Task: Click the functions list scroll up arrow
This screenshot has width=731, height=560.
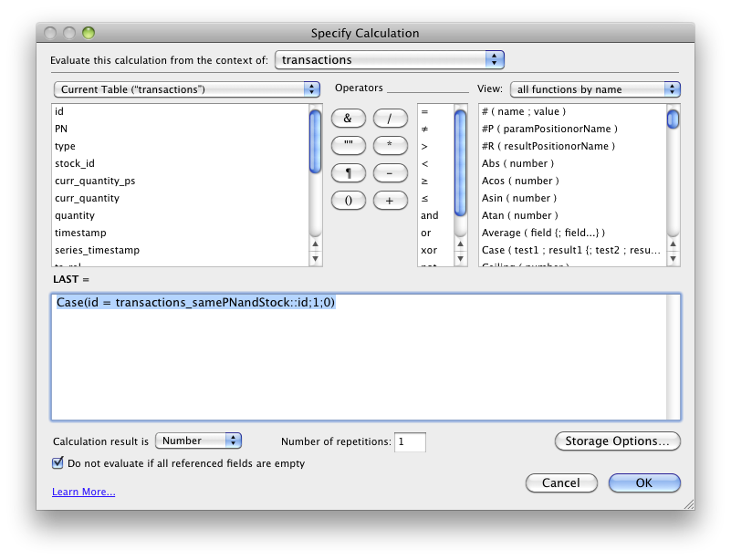Action: pos(674,244)
